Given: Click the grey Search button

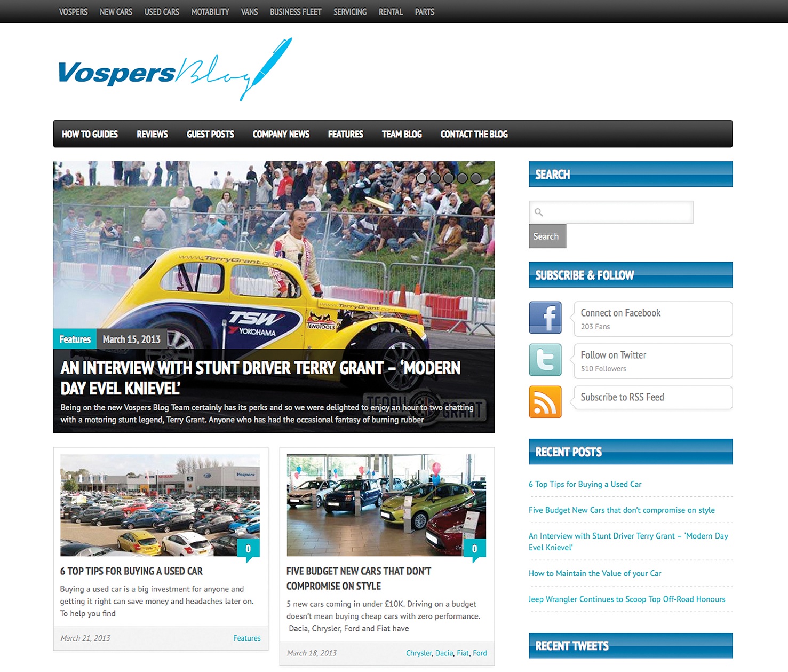Looking at the screenshot, I should tap(547, 236).
